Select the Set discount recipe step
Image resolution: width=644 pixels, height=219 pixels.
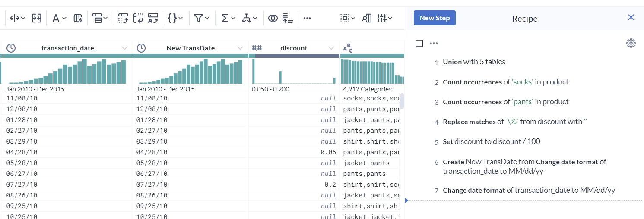491,141
